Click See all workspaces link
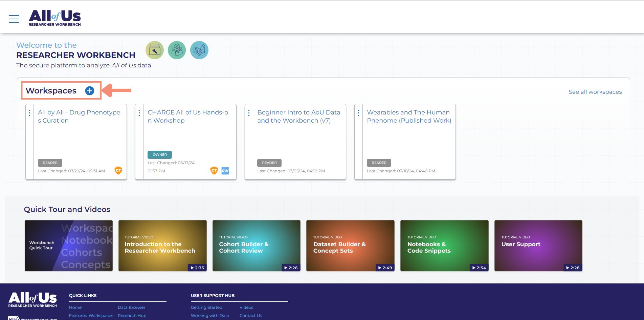This screenshot has height=320, width=644. [x=595, y=92]
